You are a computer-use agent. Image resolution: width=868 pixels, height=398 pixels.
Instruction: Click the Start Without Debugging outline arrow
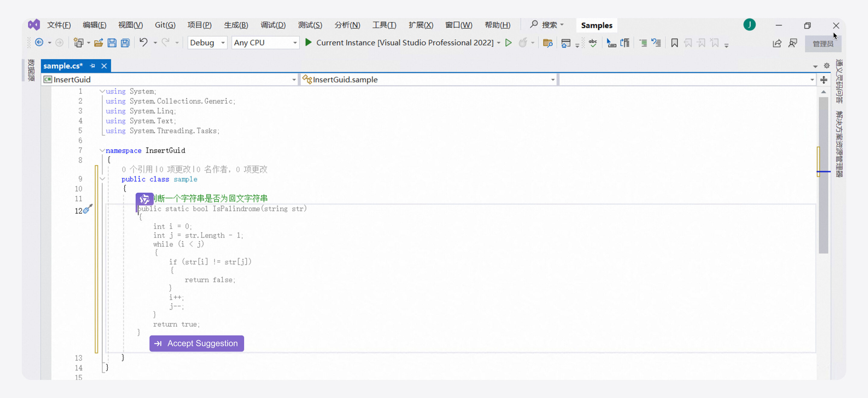click(508, 43)
